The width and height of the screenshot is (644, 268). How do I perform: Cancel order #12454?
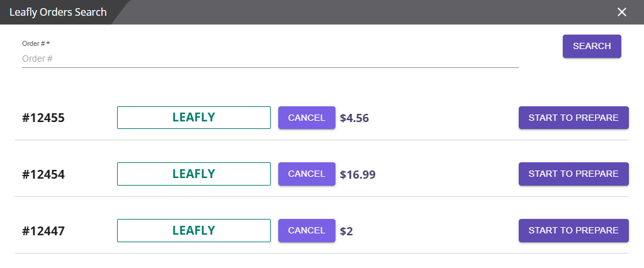point(307,174)
